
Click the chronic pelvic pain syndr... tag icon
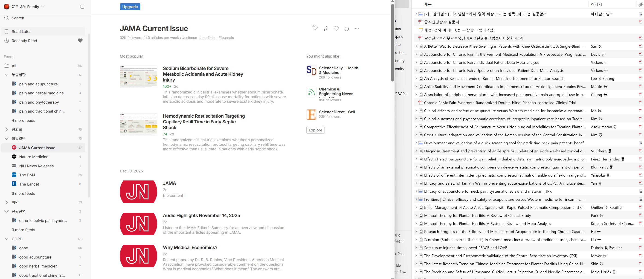[14, 220]
